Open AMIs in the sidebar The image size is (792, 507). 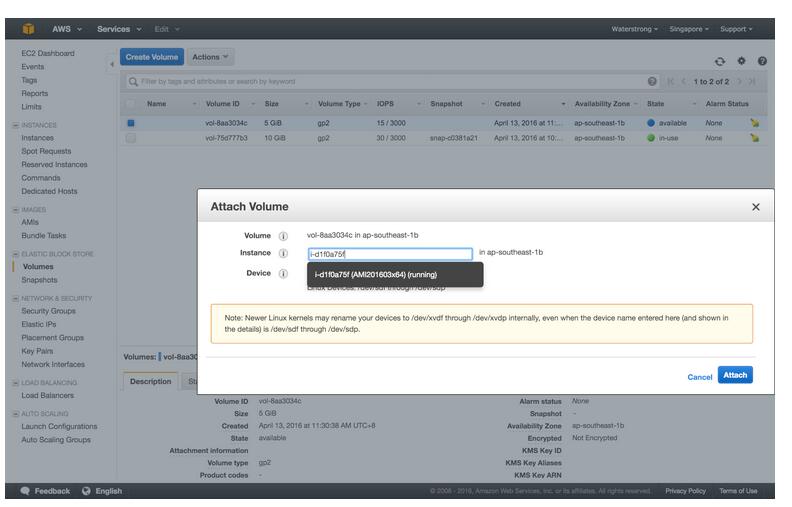click(30, 222)
